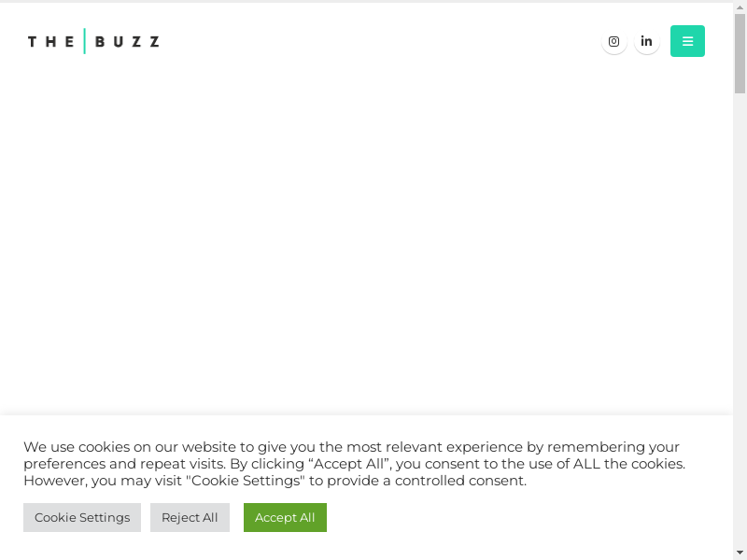Viewport: 747px width, 560px height.
Task: Click the green divider bar in logo
Action: coord(84,41)
